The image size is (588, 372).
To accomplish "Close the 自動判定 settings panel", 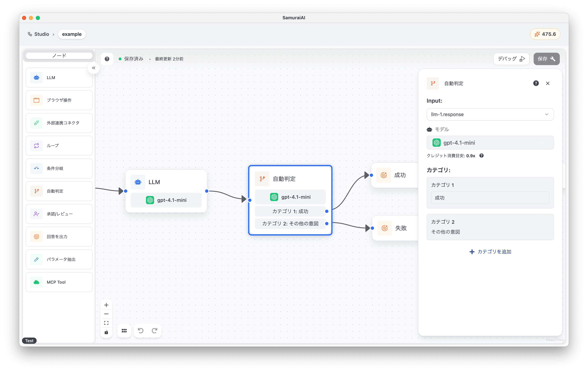I will point(548,83).
